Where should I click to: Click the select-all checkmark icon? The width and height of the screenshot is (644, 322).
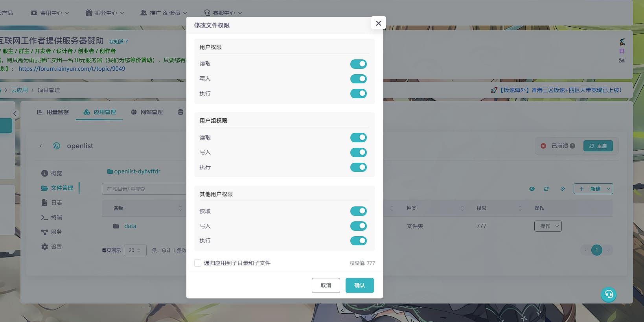(563, 189)
